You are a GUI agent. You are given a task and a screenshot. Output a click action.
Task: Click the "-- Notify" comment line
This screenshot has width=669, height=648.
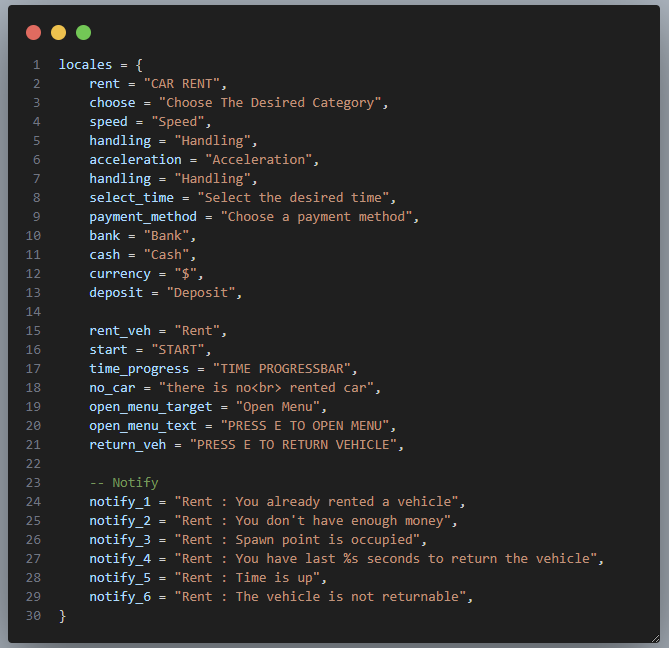click(x=124, y=483)
